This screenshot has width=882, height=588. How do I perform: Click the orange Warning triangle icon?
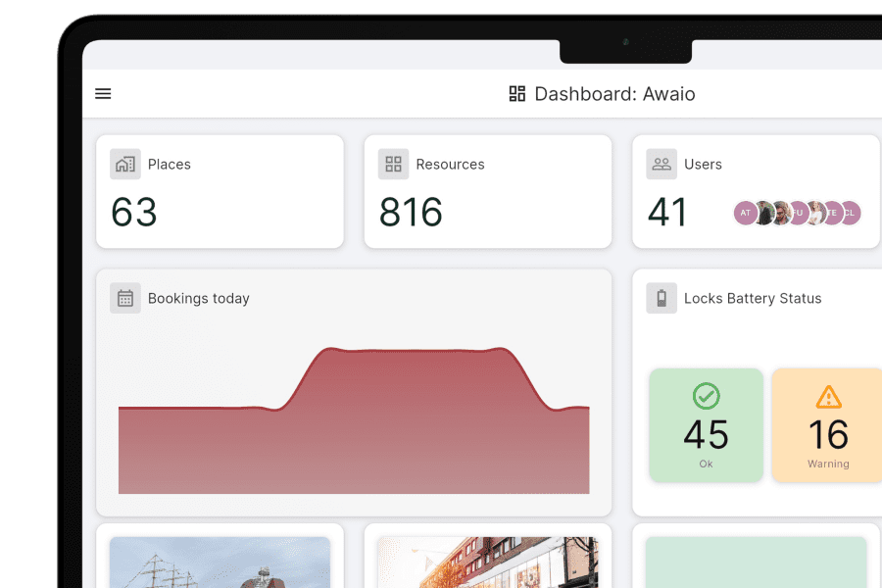tap(828, 396)
